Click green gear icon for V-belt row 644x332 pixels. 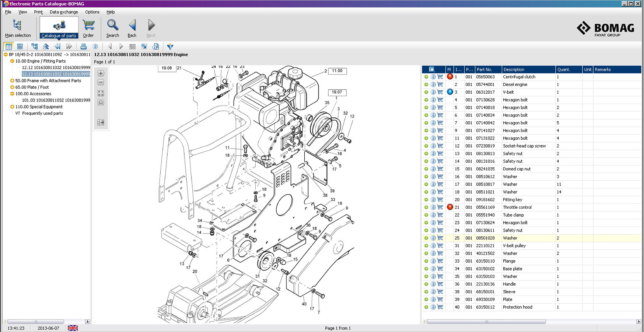[426, 92]
